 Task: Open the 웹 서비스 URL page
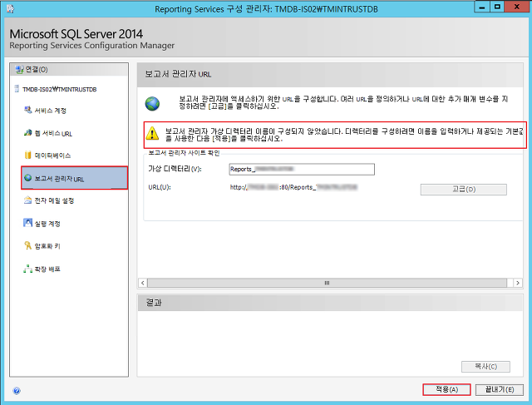point(53,133)
